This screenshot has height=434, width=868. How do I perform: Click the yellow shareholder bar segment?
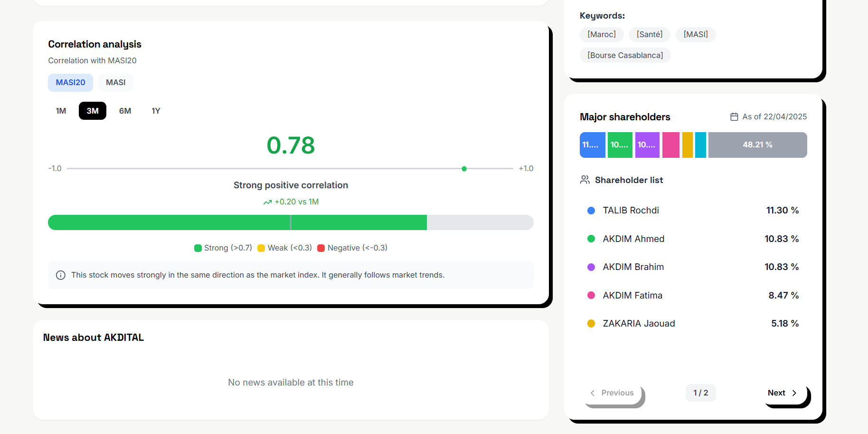tap(688, 145)
